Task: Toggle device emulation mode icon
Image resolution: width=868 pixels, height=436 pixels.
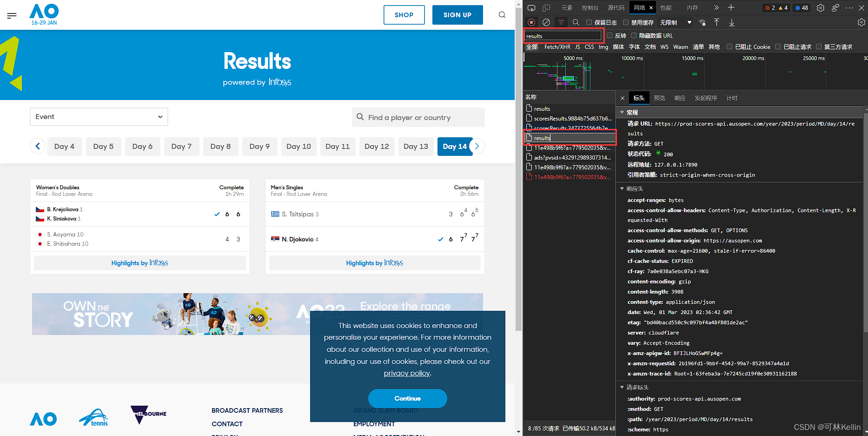Action: point(546,8)
